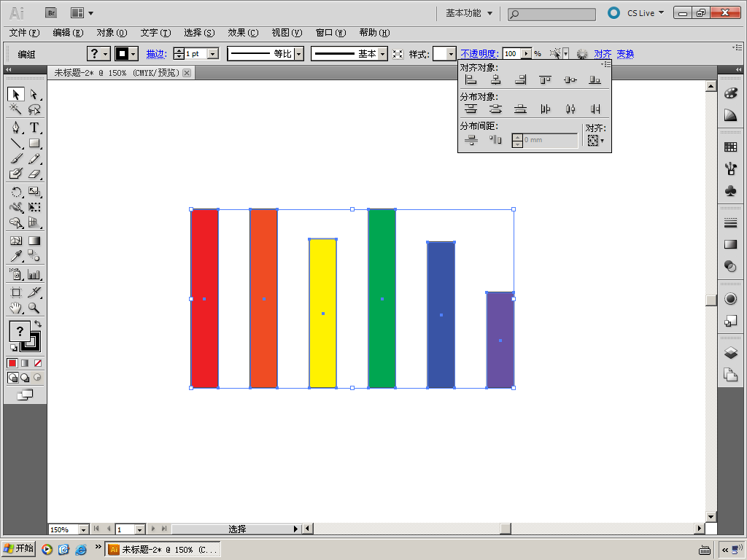Activate the Gradient fill mode button
747x560 pixels.
click(25, 363)
